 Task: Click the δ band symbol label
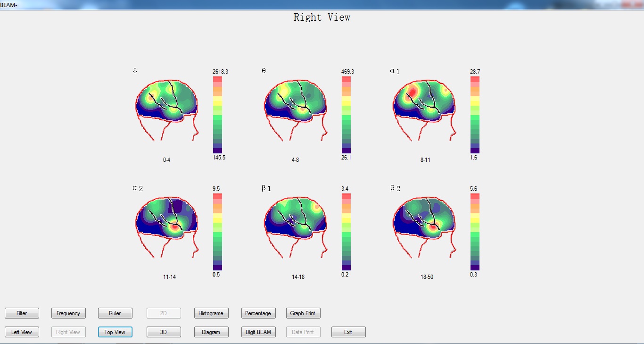coord(135,71)
